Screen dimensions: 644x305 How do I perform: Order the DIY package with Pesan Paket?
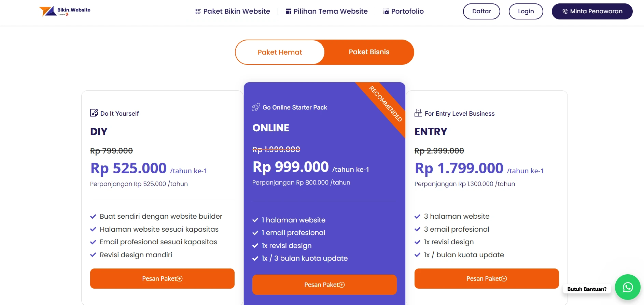pos(162,278)
